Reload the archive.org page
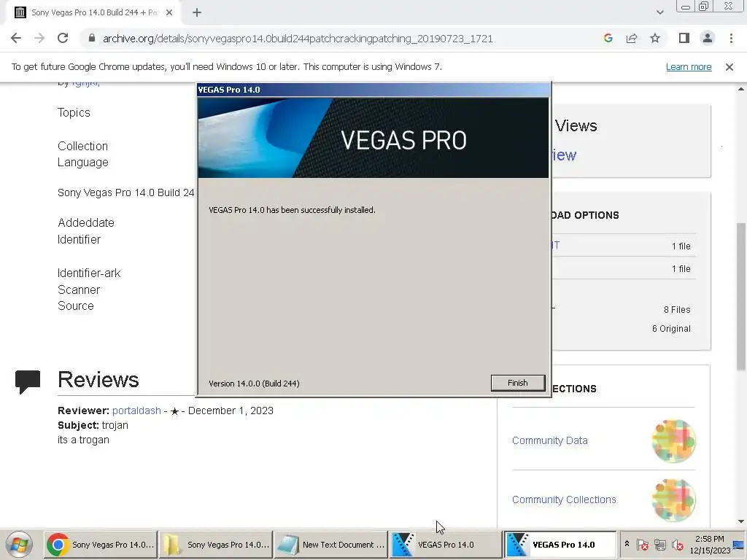Screen dimensions: 747x560 coord(63,38)
